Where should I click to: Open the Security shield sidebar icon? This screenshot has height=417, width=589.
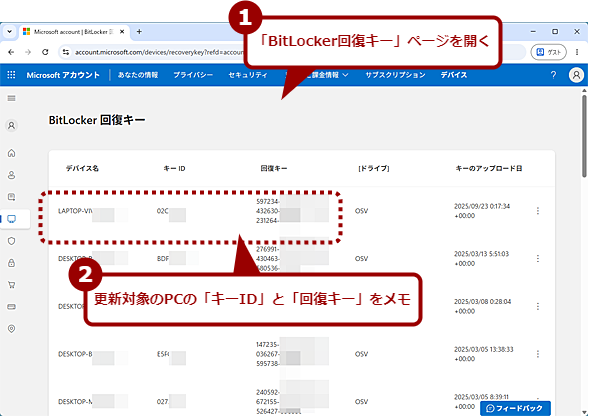[11, 241]
